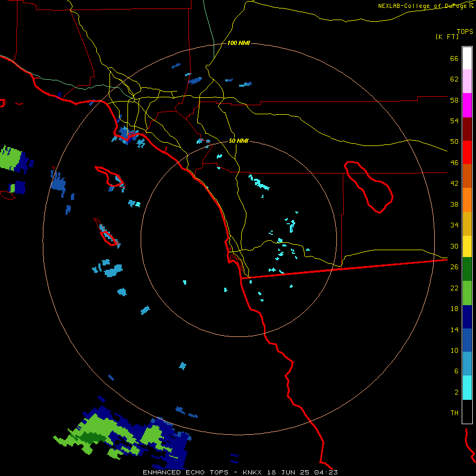Viewport: 476px width, 476px height.
Task: Select the magenta swatch beside label 58
Action: 467,105
